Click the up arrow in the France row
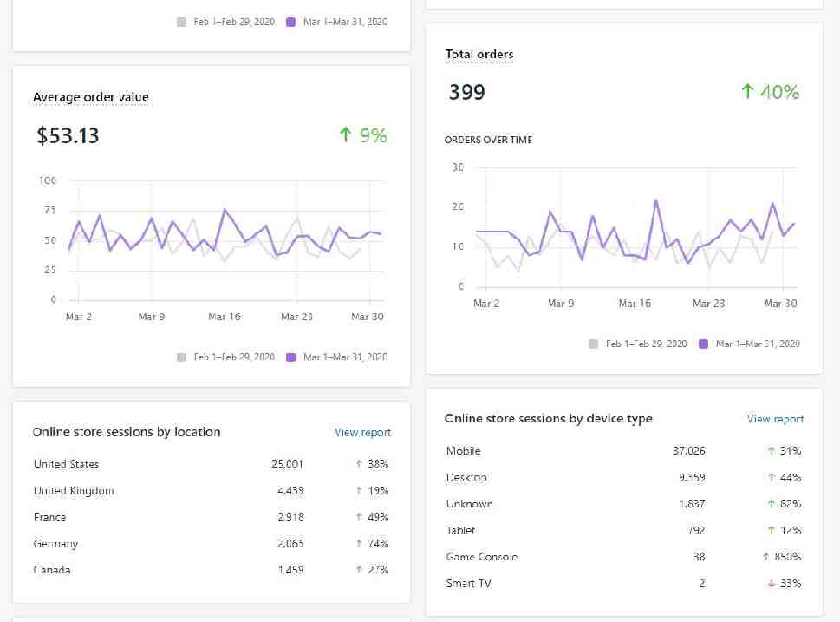The width and height of the screenshot is (840, 622). [x=359, y=516]
